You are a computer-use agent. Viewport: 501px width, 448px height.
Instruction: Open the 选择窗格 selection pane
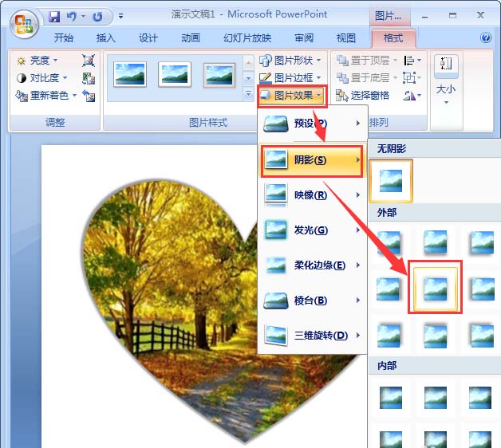point(363,96)
